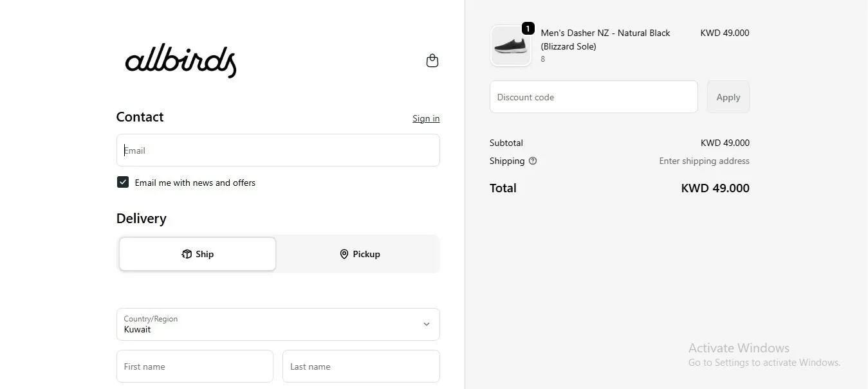Click the Men's Dasher NZ shoe thumbnail
The image size is (868, 389).
pos(511,46)
